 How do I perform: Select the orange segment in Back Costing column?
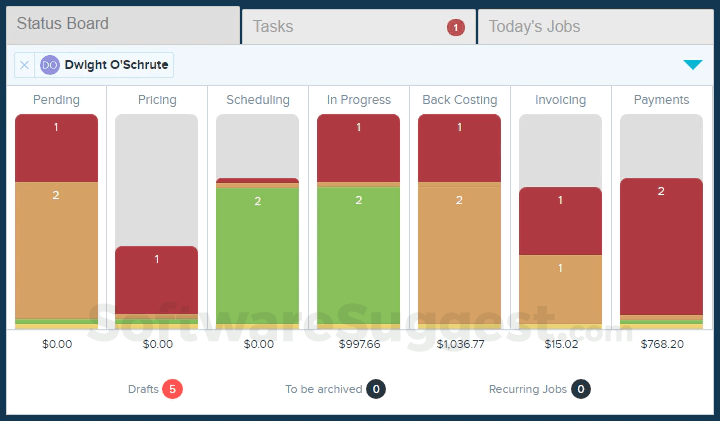pos(459,255)
